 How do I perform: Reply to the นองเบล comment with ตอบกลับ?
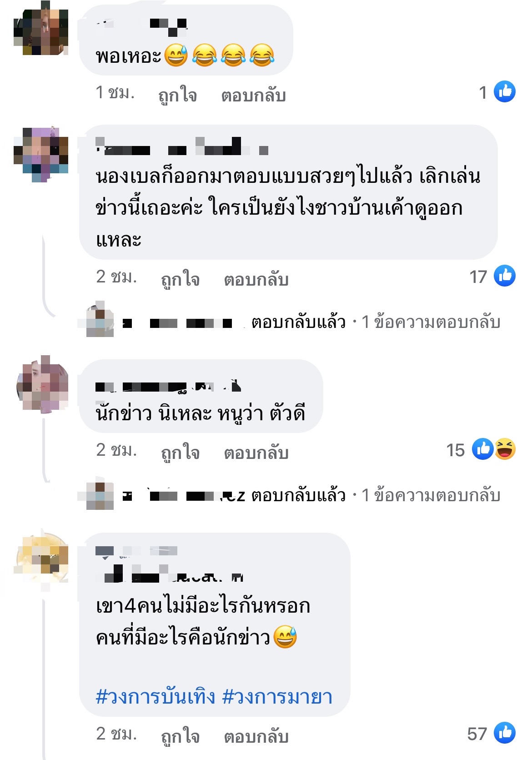(256, 279)
